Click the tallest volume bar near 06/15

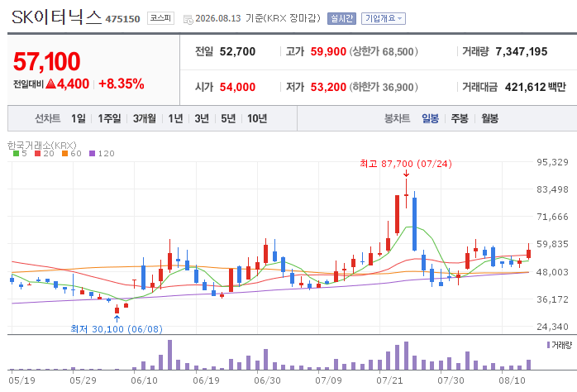(169, 355)
